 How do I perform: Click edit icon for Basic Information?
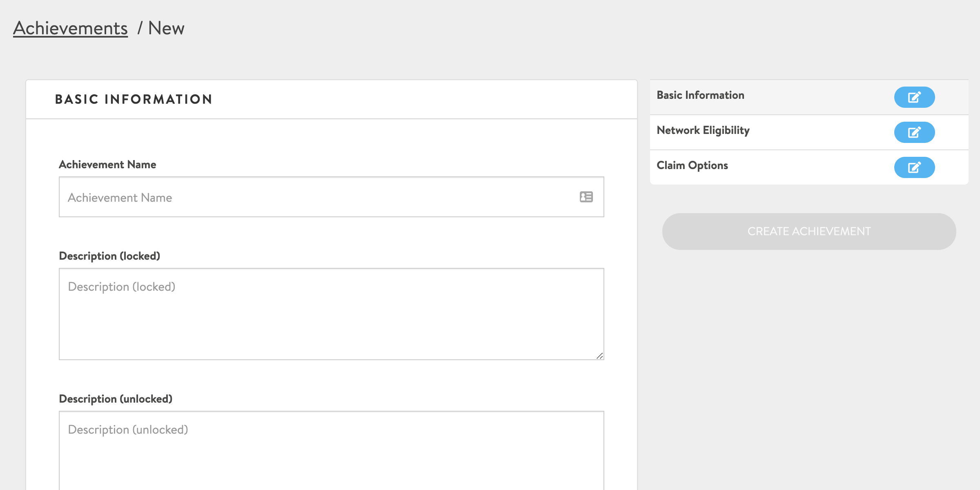(914, 97)
